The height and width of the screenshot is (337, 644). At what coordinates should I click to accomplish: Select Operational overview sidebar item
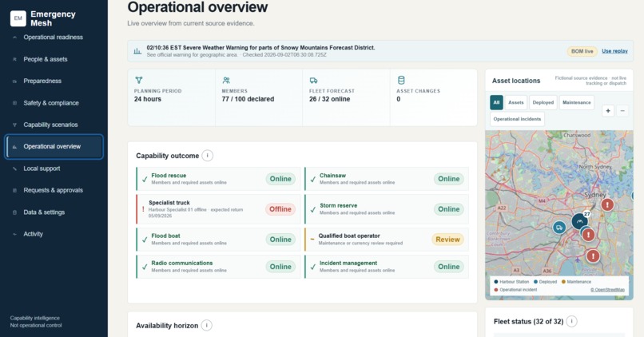pos(54,147)
